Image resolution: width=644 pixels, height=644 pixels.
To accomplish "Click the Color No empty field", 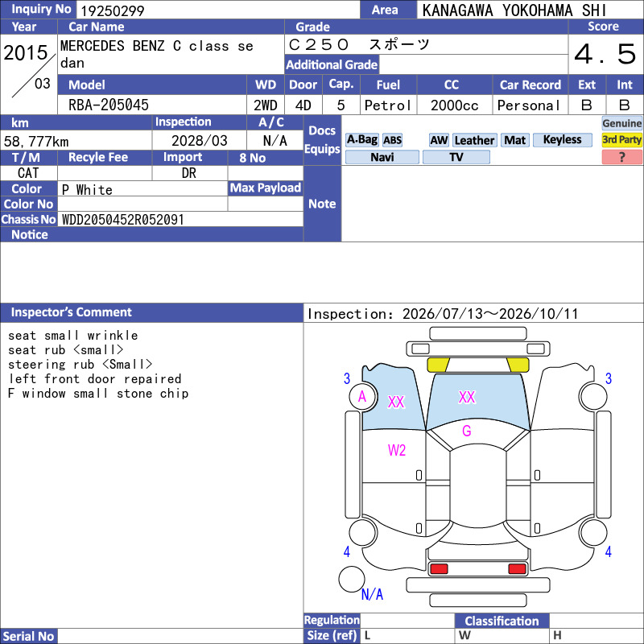I will pos(142,204).
